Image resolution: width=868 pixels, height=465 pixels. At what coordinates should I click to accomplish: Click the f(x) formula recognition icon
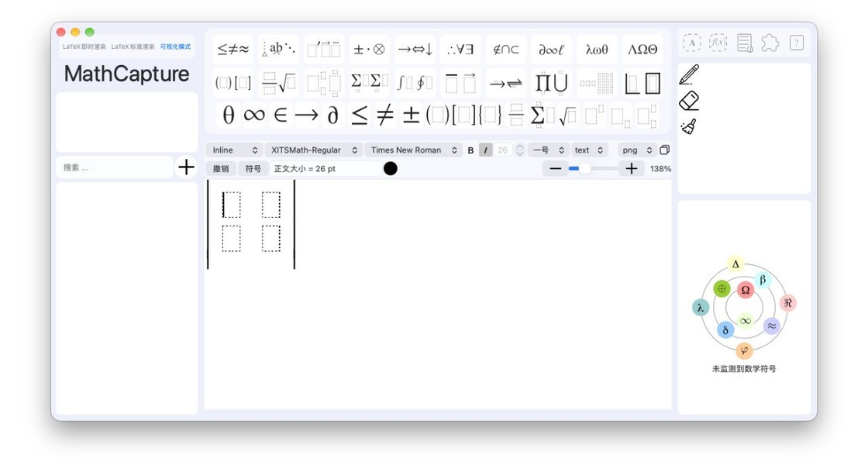coord(718,43)
